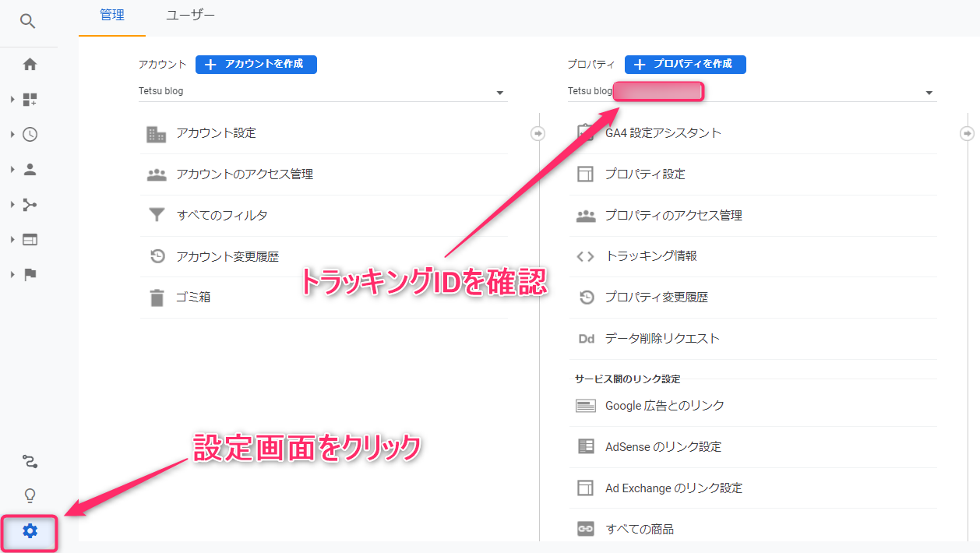Click the Admin gear icon

coord(29,534)
